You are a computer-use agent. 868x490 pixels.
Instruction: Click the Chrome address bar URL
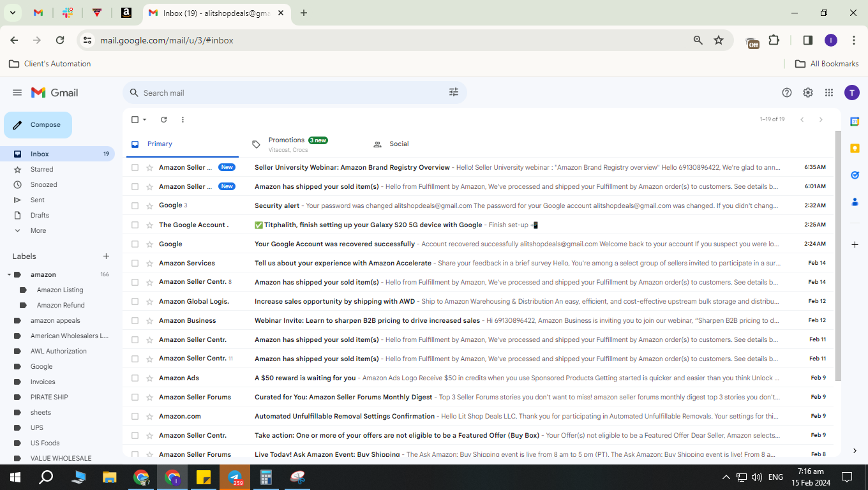(x=167, y=40)
